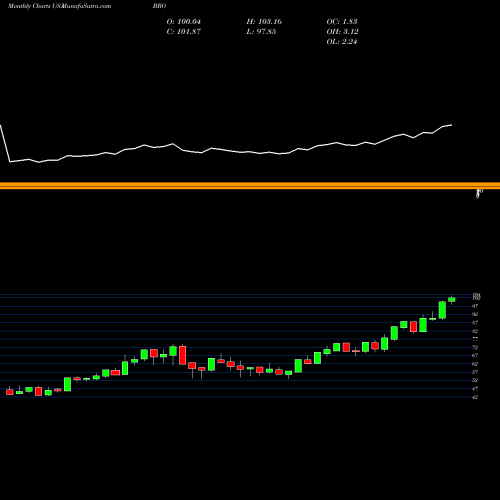
Task: Click the 72 price axis label
Action: click(x=475, y=347)
